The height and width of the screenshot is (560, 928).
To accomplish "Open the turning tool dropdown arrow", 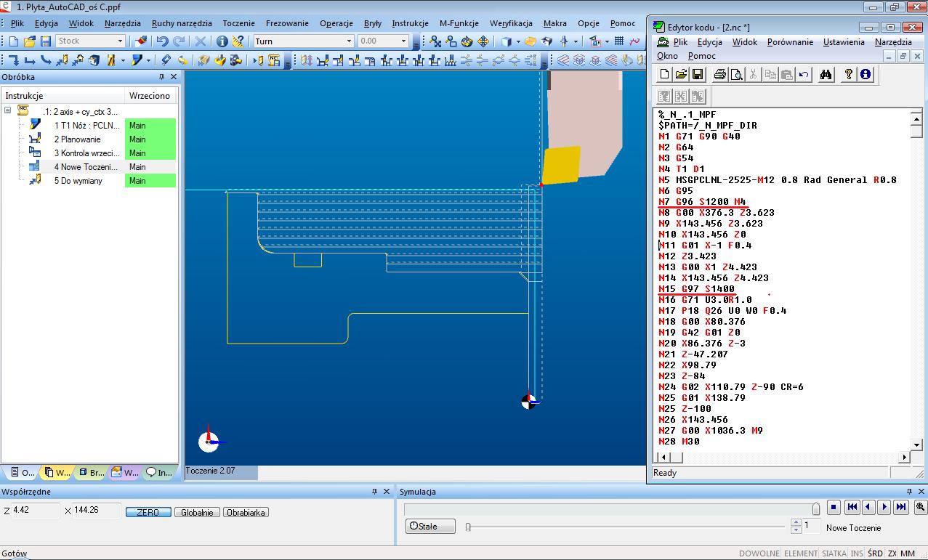I will click(x=148, y=60).
